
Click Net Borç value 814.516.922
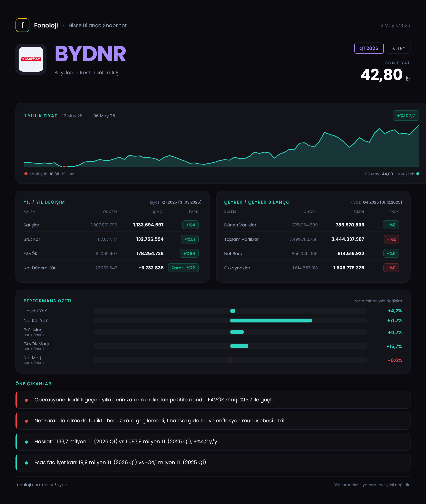(x=351, y=253)
